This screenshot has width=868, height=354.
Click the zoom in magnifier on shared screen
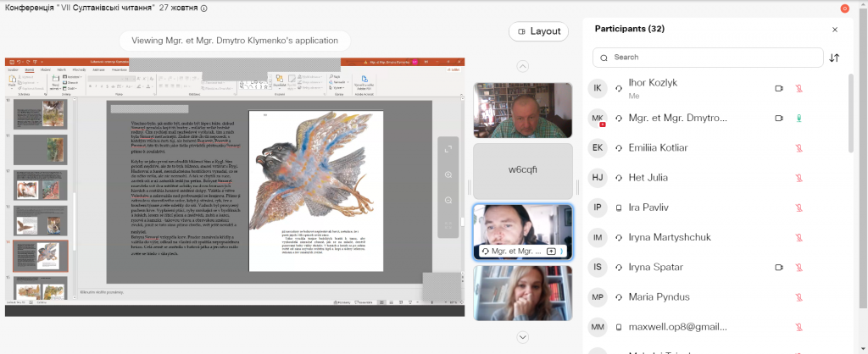tap(448, 174)
